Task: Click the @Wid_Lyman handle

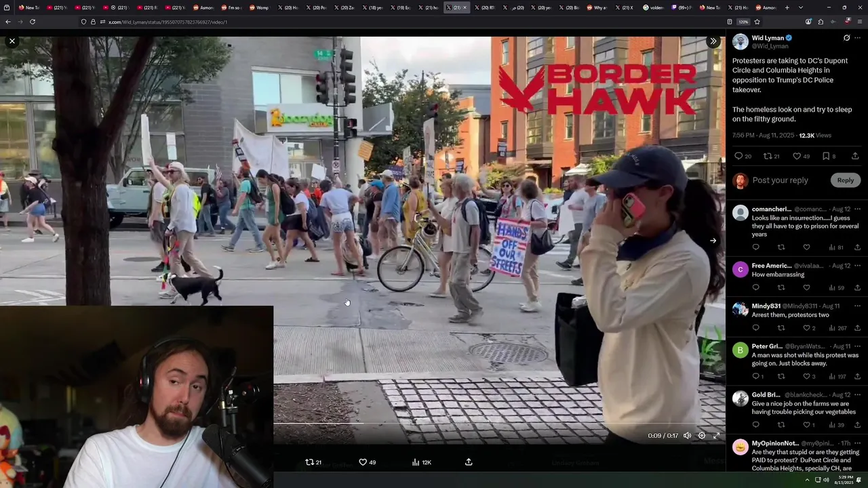Action: [770, 46]
